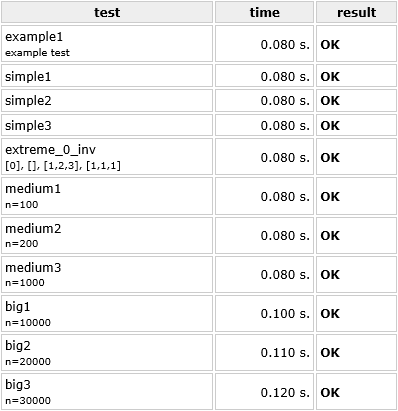Click the 0.110 s. time value
The image size is (398, 411).
[x=285, y=353]
